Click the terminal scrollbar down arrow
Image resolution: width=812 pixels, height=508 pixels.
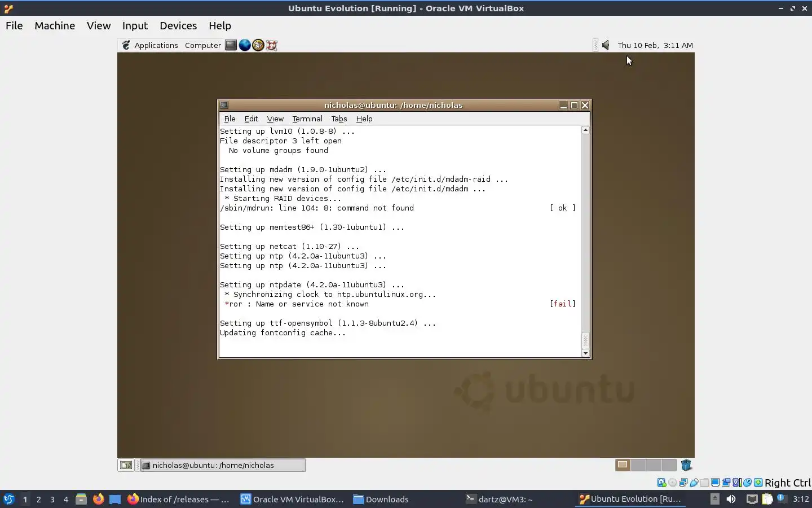coord(585,353)
